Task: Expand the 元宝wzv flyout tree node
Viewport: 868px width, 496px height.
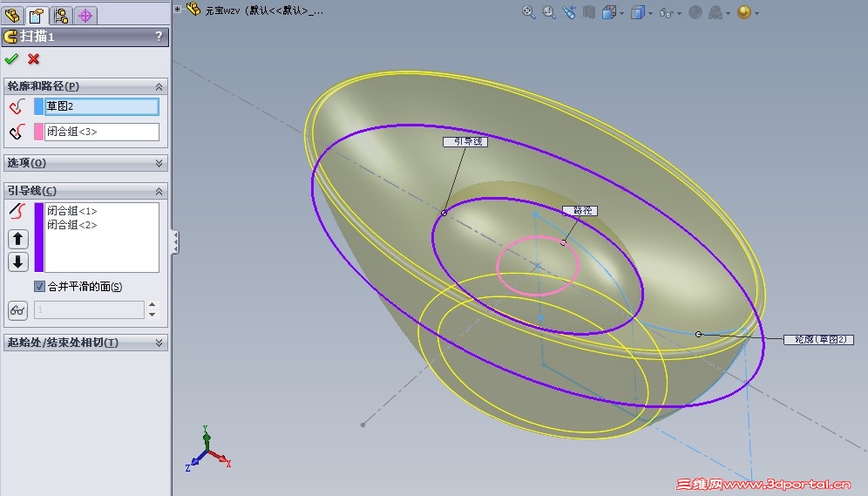Action: 177,9
